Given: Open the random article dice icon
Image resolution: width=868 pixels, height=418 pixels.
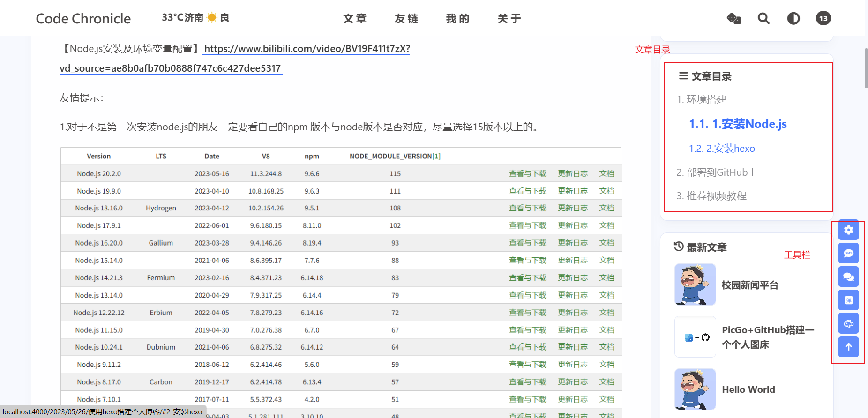Looking at the screenshot, I should (x=734, y=19).
